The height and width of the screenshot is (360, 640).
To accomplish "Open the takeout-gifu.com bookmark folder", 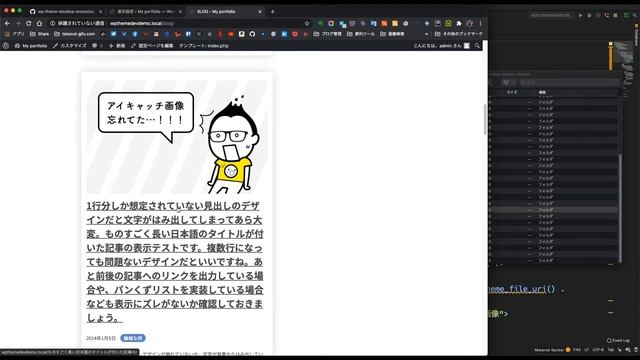I will tap(74, 34).
